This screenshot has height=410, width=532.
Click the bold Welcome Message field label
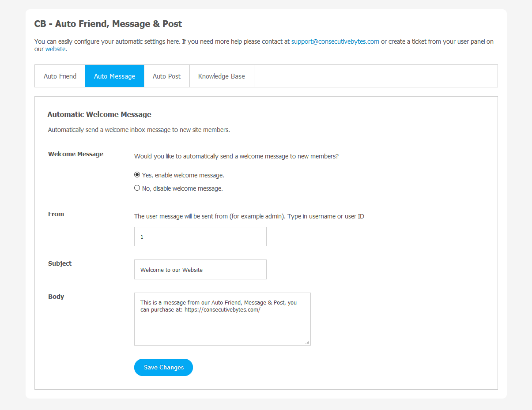pos(75,154)
